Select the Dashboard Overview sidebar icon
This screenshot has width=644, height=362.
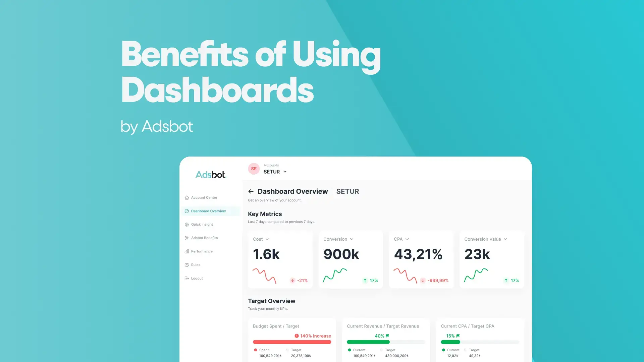click(186, 211)
